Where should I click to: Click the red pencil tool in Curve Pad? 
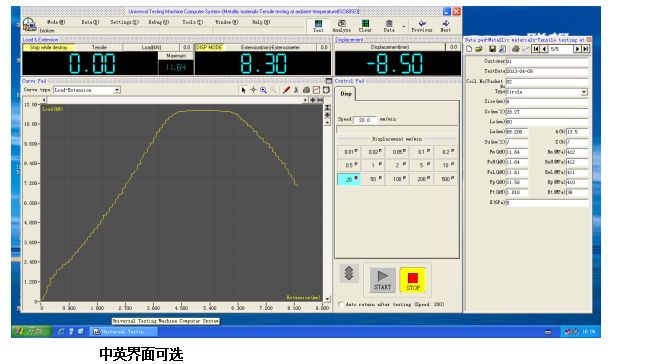pyautogui.click(x=286, y=90)
